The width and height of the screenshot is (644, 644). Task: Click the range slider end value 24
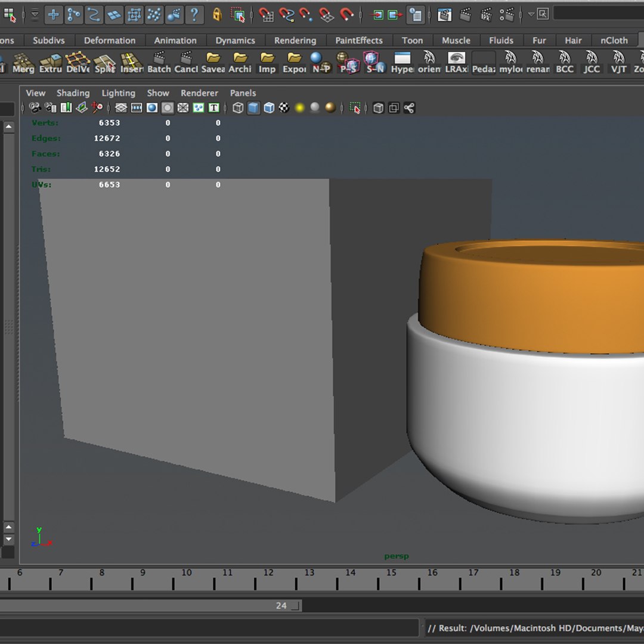(281, 605)
